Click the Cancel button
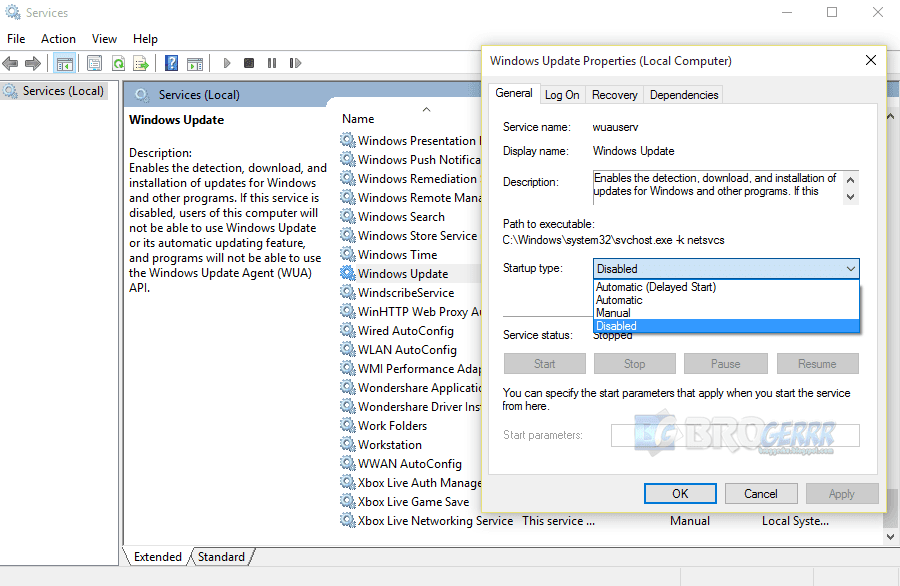This screenshot has height=586, width=900. click(x=761, y=493)
